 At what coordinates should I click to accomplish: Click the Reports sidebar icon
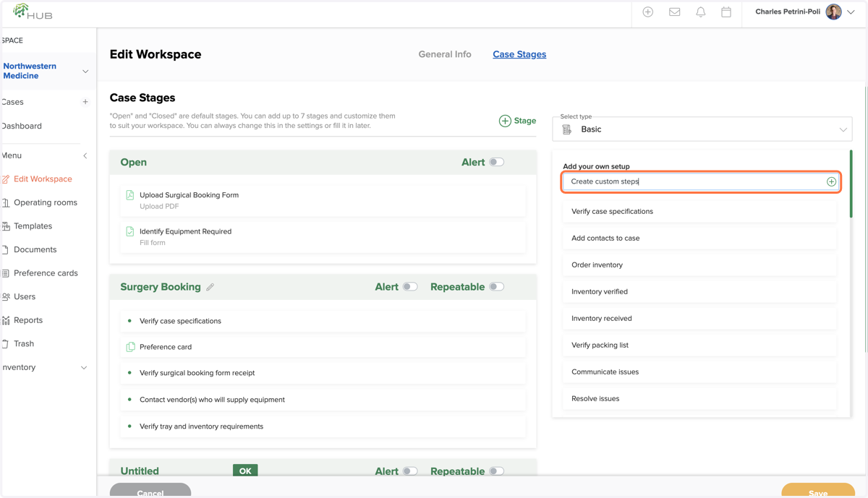pos(6,320)
